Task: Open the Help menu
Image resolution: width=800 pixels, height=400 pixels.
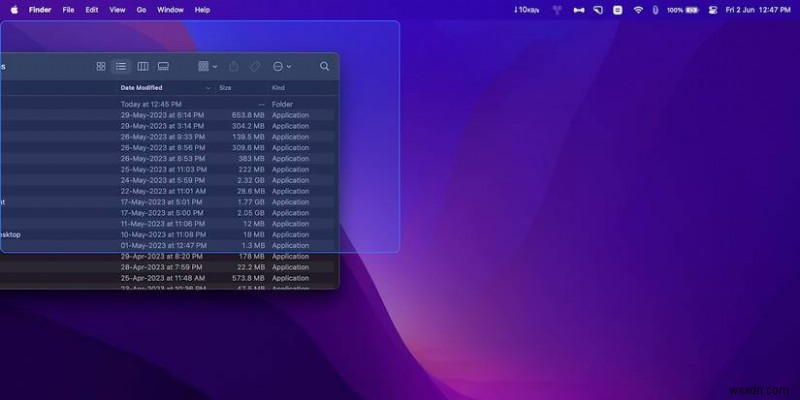Action: point(203,10)
